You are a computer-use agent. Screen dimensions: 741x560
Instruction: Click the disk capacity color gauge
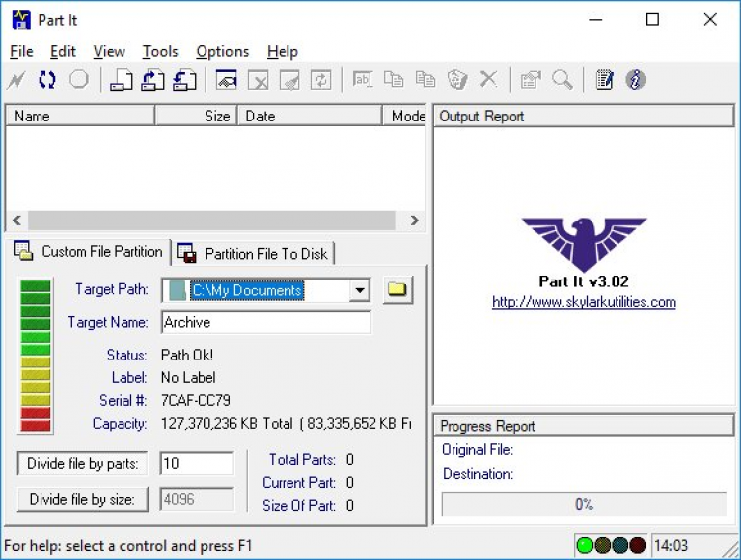[36, 355]
